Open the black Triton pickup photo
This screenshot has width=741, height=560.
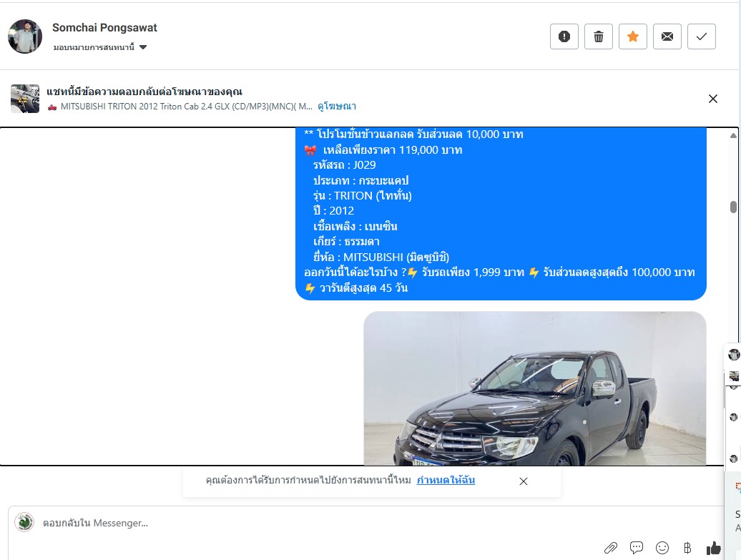(x=535, y=388)
